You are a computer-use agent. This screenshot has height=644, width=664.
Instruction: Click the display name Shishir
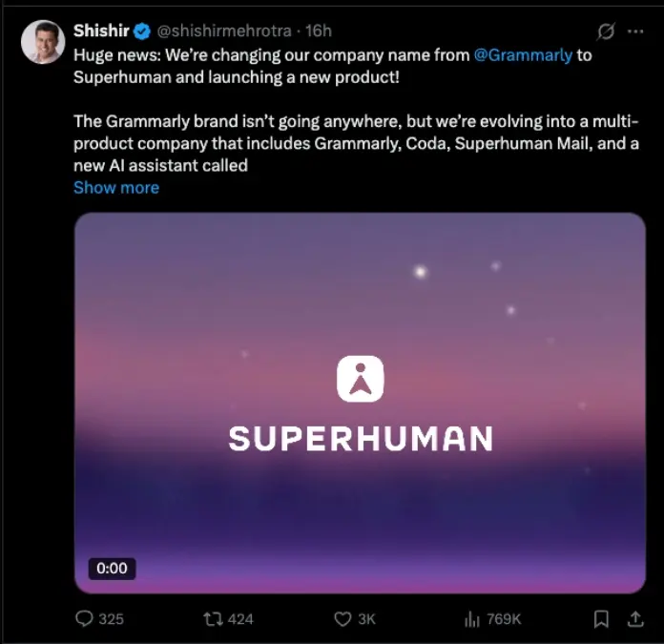pos(100,31)
